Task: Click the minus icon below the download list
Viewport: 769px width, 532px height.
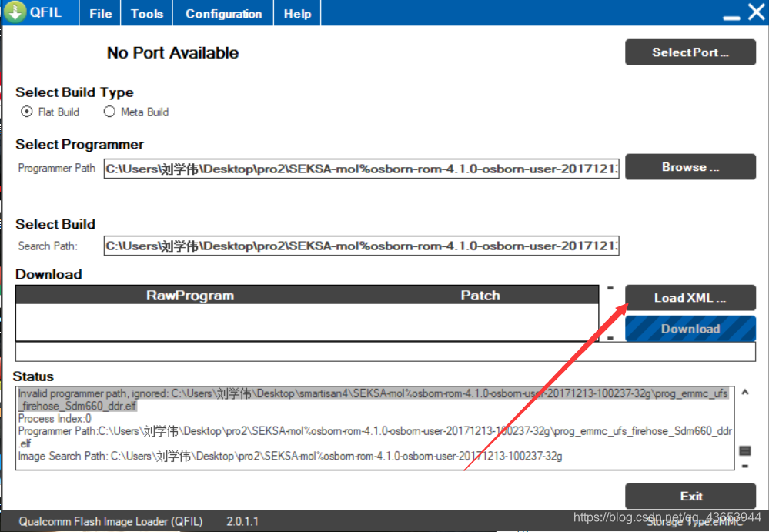Action: tap(610, 338)
